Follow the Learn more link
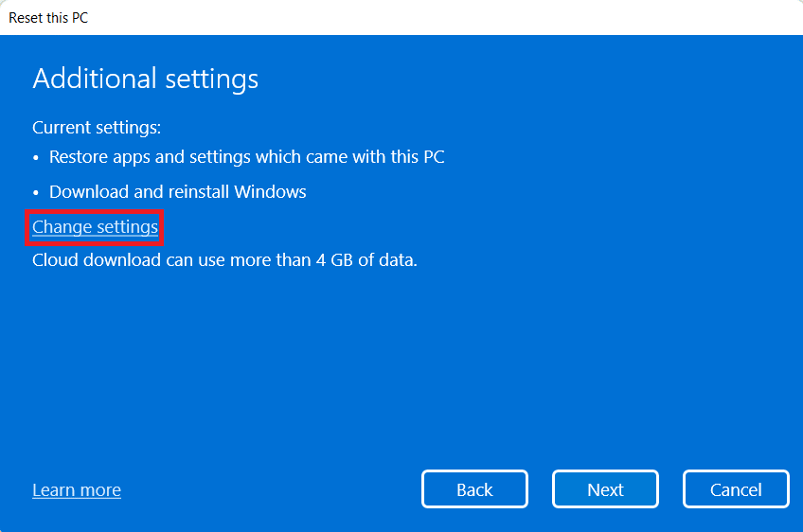The height and width of the screenshot is (532, 803). click(77, 490)
